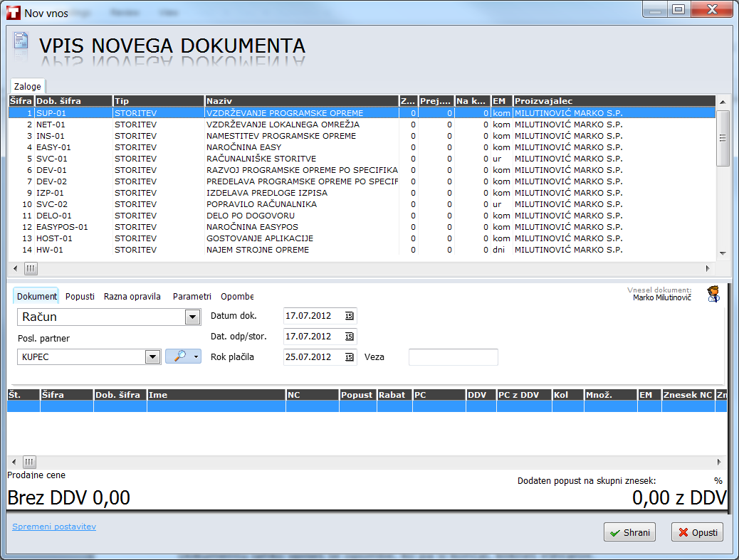This screenshot has width=739, height=560.
Task: Click the app logo in title bar
Action: pos(14,13)
